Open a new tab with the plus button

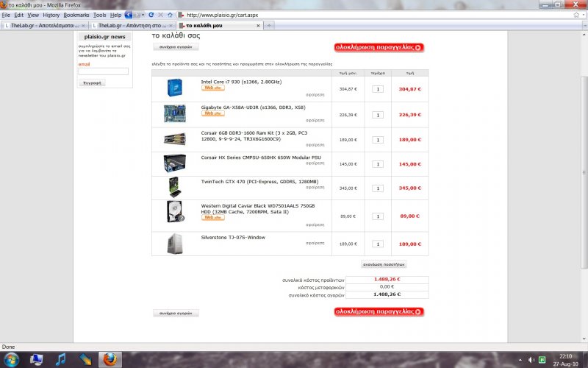[268, 26]
